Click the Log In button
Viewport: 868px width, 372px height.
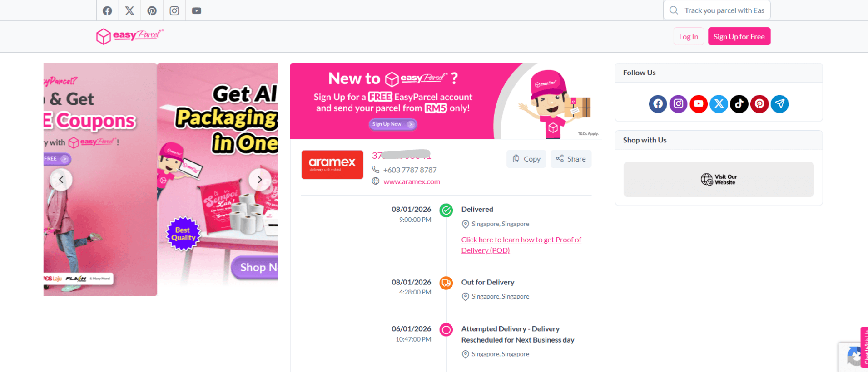[689, 36]
